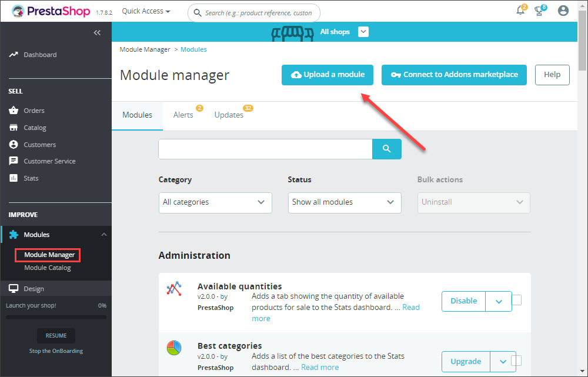Open the Quick Access dropdown
Image resolution: width=588 pixels, height=377 pixels.
(146, 11)
